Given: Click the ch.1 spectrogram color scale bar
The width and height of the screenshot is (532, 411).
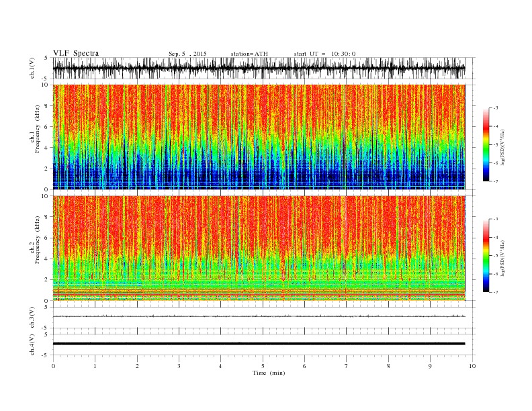Looking at the screenshot, I should pyautogui.click(x=486, y=144).
